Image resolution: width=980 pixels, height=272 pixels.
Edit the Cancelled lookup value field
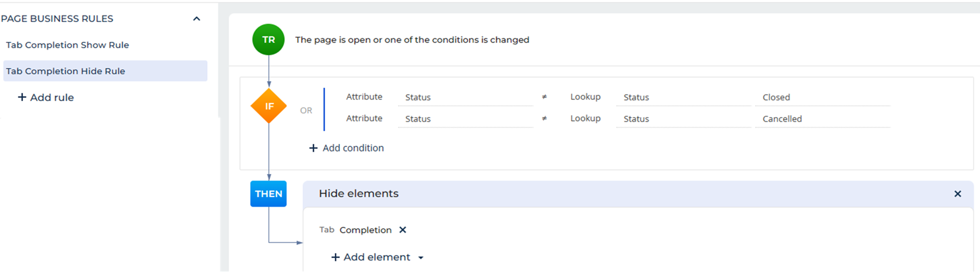(x=822, y=119)
